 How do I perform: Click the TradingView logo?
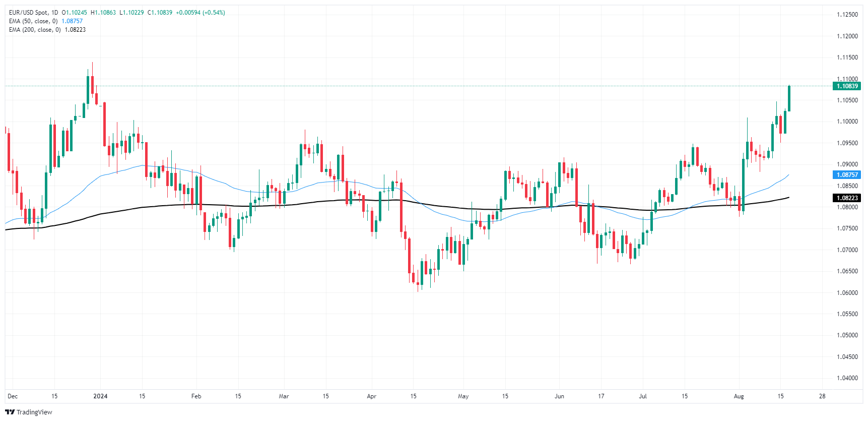click(30, 412)
